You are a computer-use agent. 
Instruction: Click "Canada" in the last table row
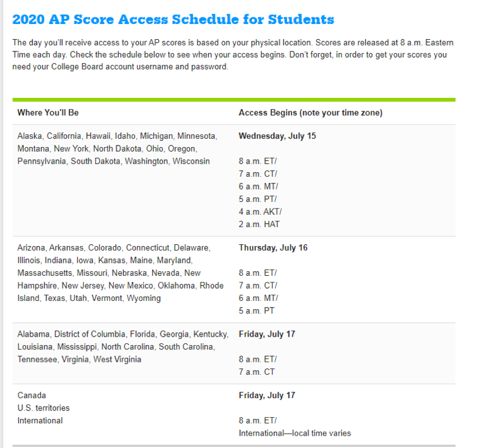click(32, 395)
